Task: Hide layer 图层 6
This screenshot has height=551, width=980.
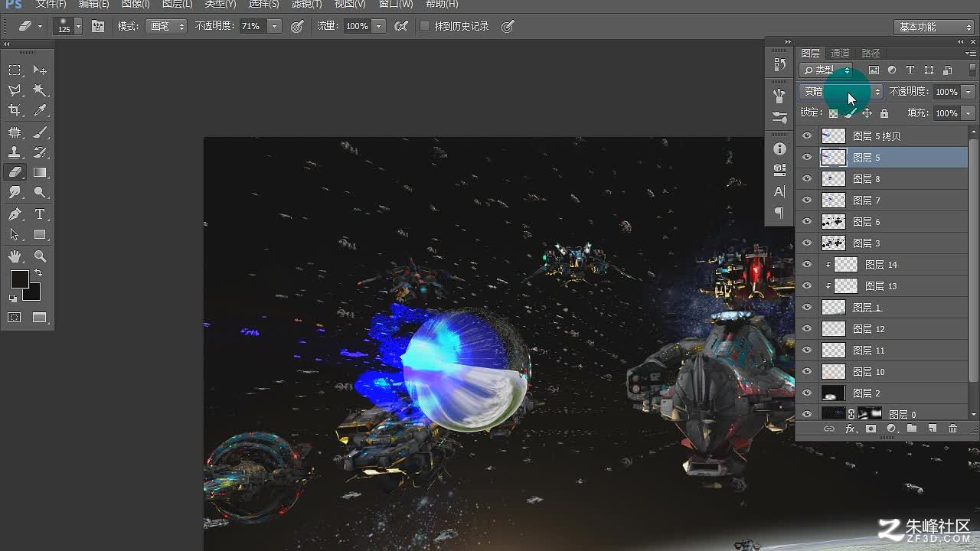Action: (x=806, y=222)
